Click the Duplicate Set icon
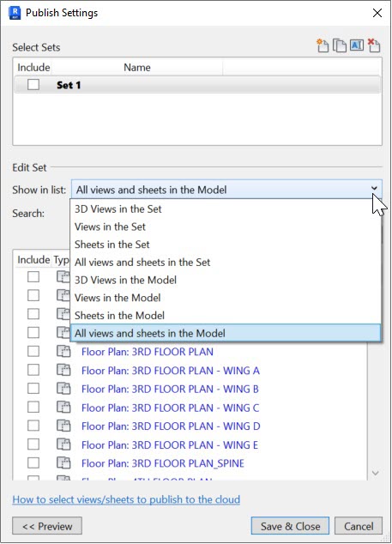The height and width of the screenshot is (544, 392). pos(340,45)
